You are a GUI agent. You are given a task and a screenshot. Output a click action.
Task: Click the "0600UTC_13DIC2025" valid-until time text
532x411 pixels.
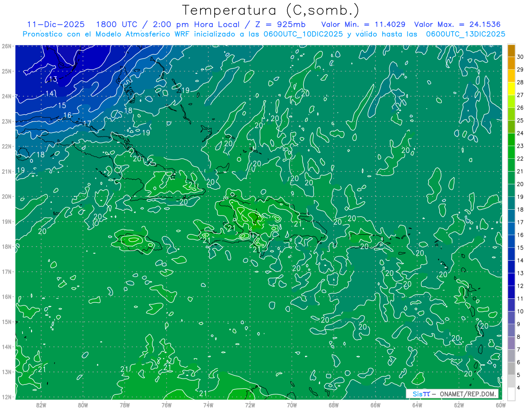(x=465, y=34)
